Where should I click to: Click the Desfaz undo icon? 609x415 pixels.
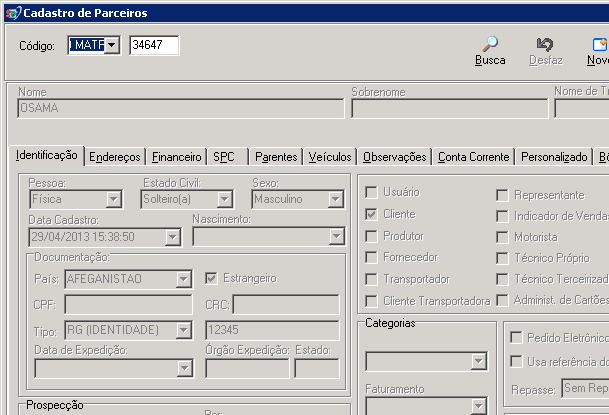click(545, 44)
